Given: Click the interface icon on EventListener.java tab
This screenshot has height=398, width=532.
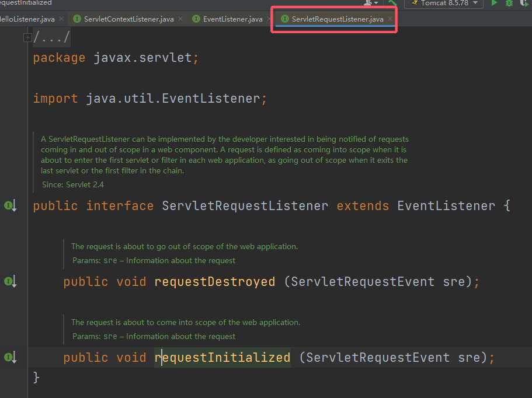Looking at the screenshot, I should pyautogui.click(x=196, y=19).
